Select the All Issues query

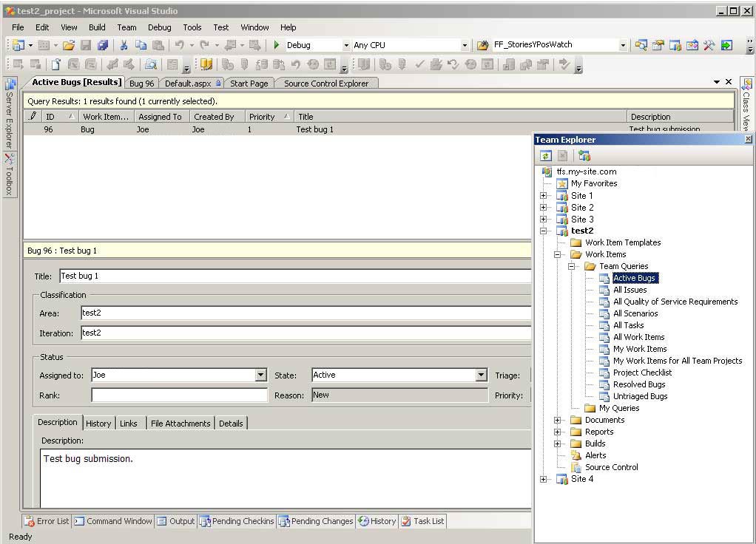click(630, 290)
